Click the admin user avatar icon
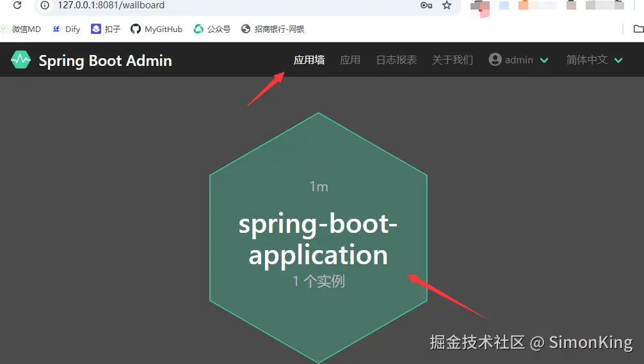 point(495,59)
